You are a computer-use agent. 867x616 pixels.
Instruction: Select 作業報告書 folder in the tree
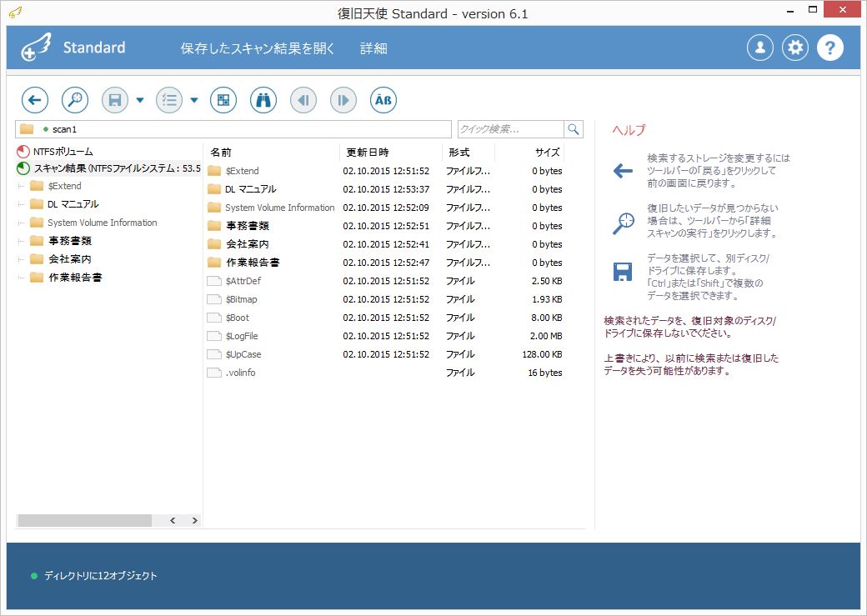tap(67, 278)
